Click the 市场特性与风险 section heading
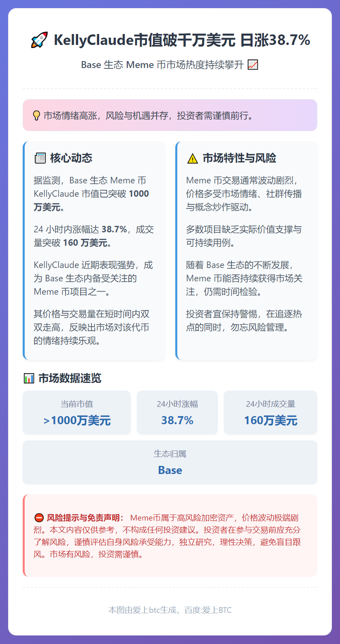Viewport: 340px width, 644px height. [239, 158]
